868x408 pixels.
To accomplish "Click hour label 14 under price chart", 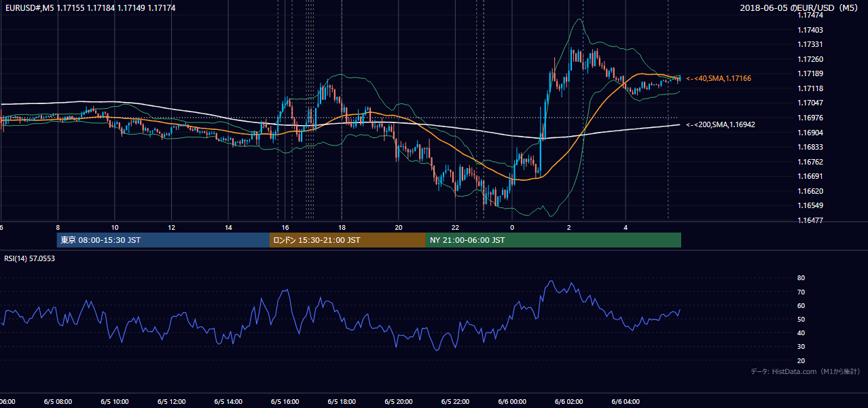I will [x=228, y=227].
